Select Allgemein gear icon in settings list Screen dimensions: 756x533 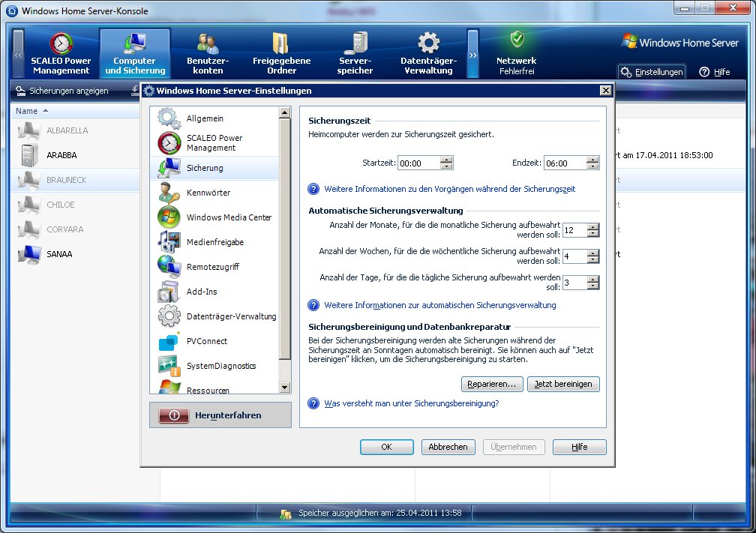click(x=169, y=118)
